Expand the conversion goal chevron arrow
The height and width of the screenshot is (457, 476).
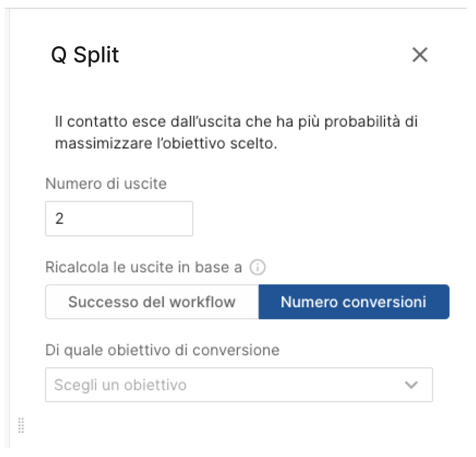point(411,385)
